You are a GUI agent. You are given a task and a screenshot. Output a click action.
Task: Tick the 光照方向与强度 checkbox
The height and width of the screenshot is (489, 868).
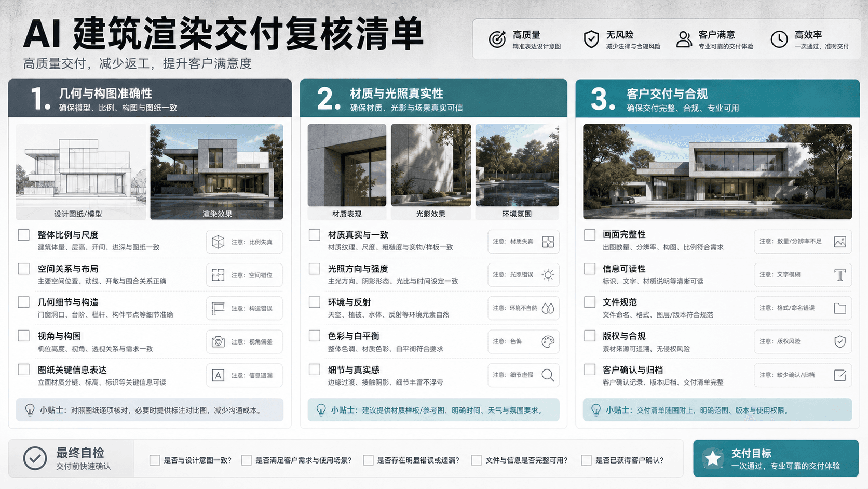(315, 269)
